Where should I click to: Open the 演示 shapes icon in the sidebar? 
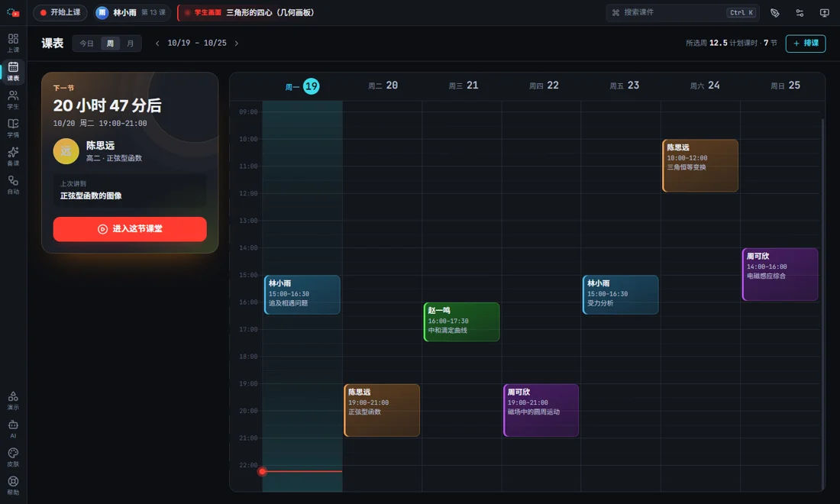pos(13,401)
